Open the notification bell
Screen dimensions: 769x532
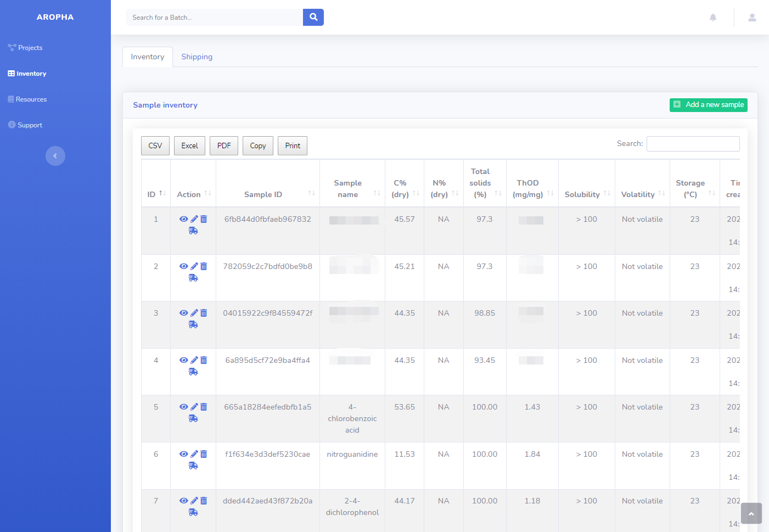712,17
